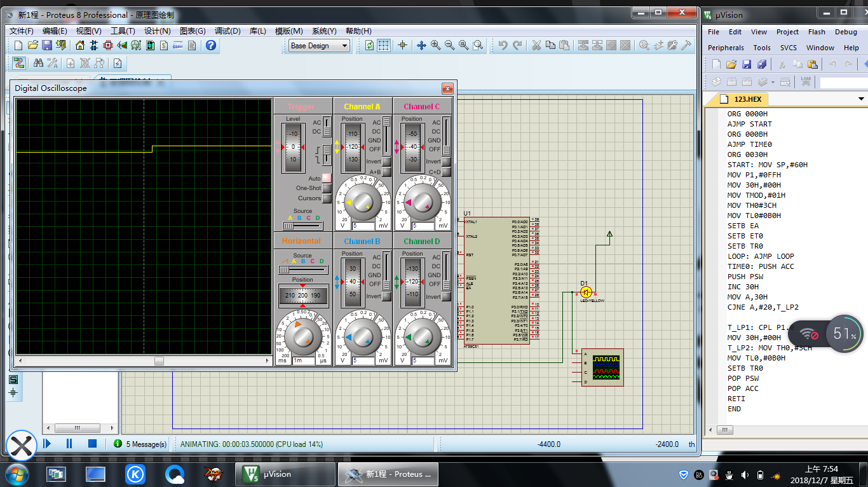Viewport: 868px width, 487px height.
Task: Enable the Auto trigger button
Action: (327, 178)
